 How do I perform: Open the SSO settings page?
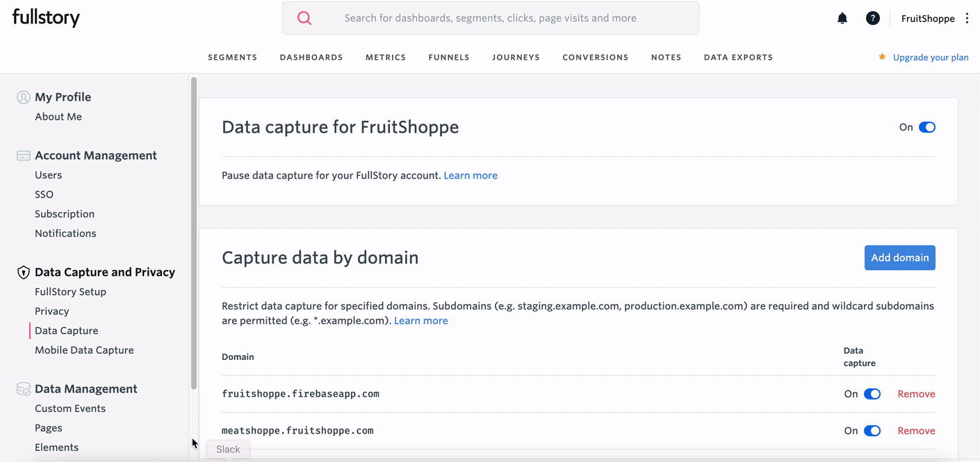[x=44, y=195]
